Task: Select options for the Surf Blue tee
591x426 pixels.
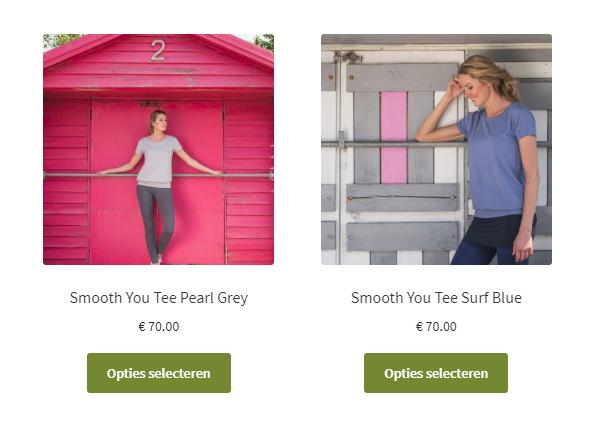Action: pos(436,373)
